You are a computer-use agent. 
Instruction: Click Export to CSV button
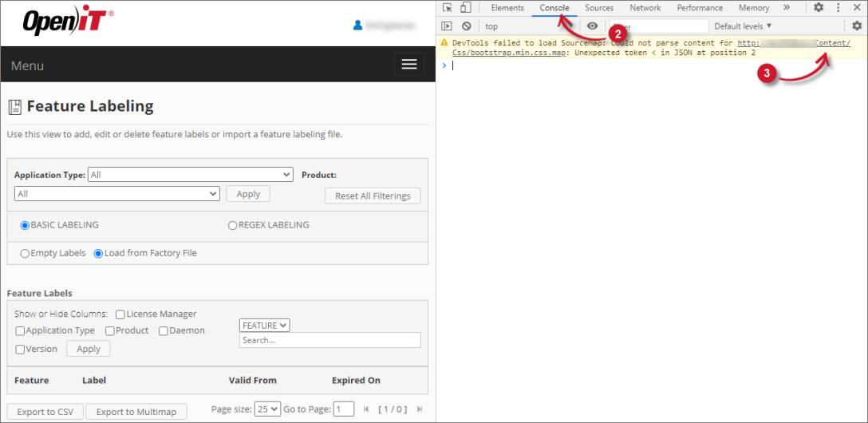click(45, 412)
